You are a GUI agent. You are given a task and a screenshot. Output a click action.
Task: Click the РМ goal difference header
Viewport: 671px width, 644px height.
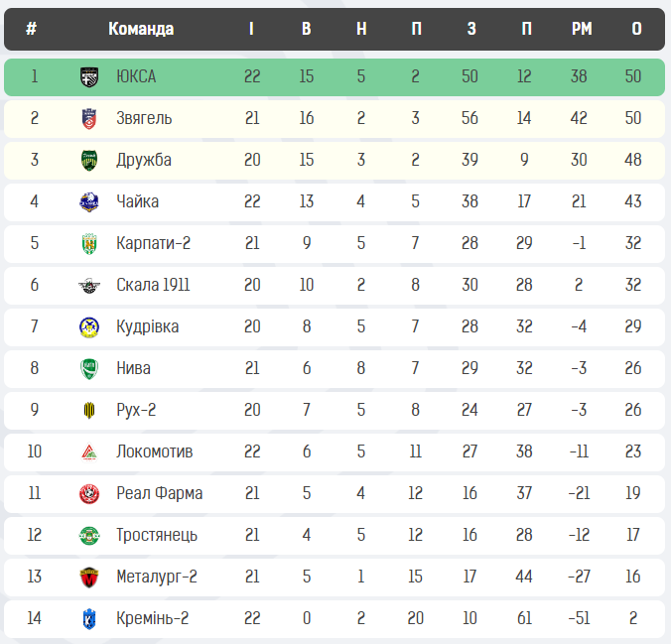582,29
